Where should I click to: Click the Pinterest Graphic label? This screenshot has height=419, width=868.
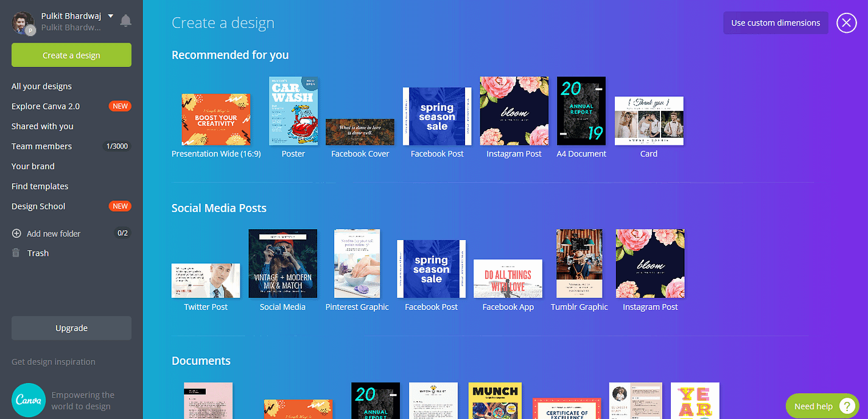click(x=357, y=307)
